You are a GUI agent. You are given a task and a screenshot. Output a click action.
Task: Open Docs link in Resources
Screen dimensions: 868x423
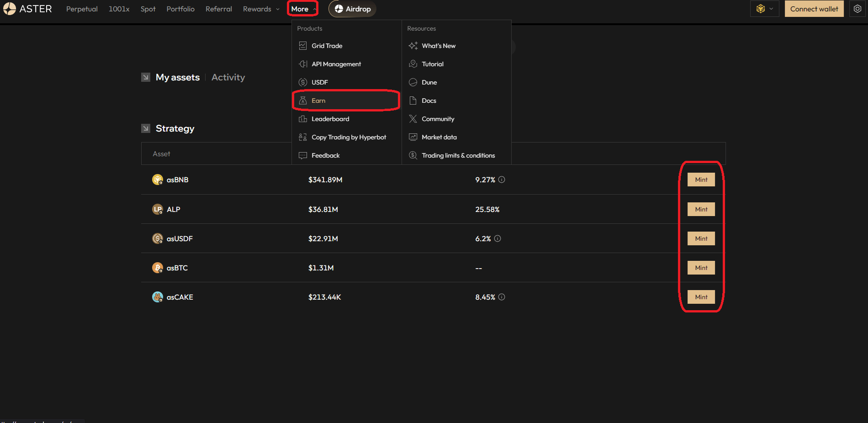429,100
